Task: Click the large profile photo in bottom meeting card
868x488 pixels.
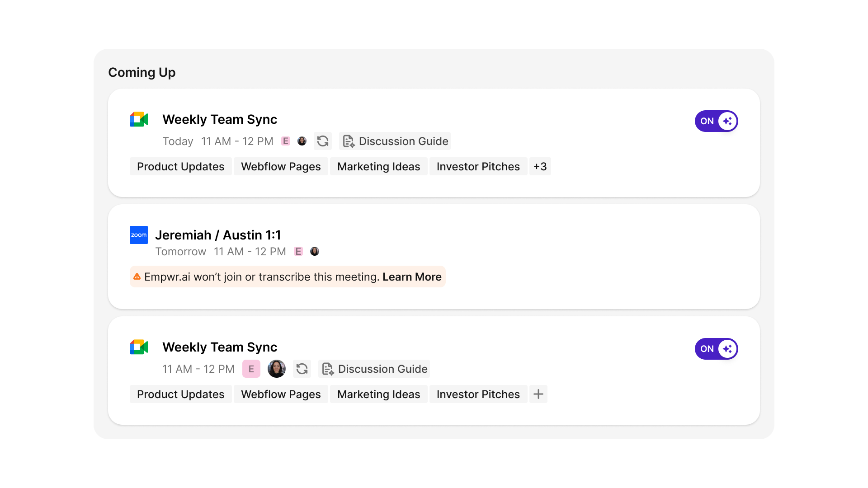Action: [x=277, y=369]
